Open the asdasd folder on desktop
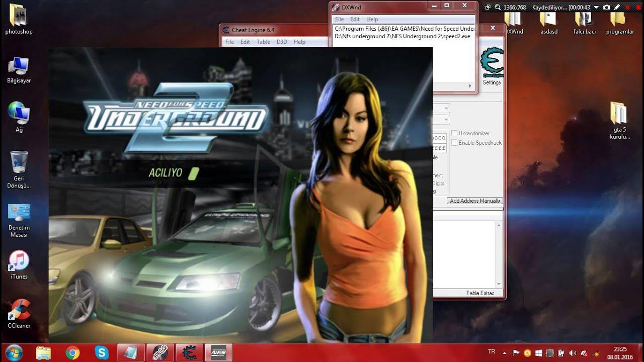 [x=549, y=23]
